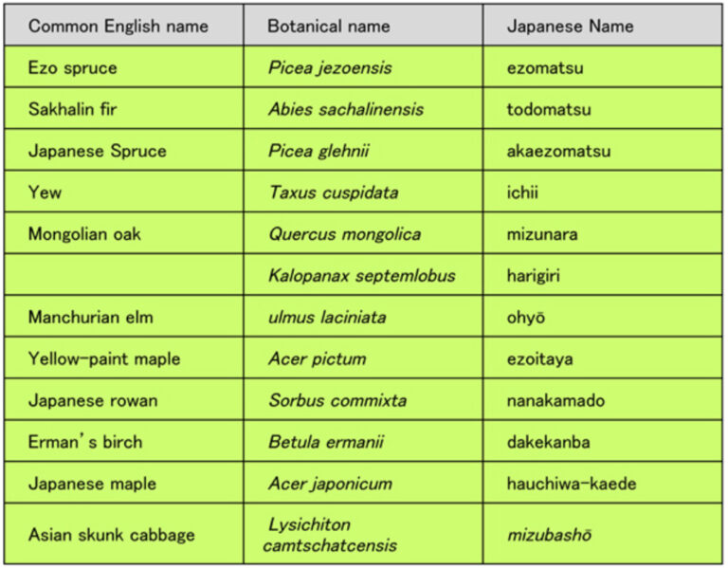Screen dimensions: 728x568
Task: Select the "Ezo spruce" cell
Action: coord(73,68)
